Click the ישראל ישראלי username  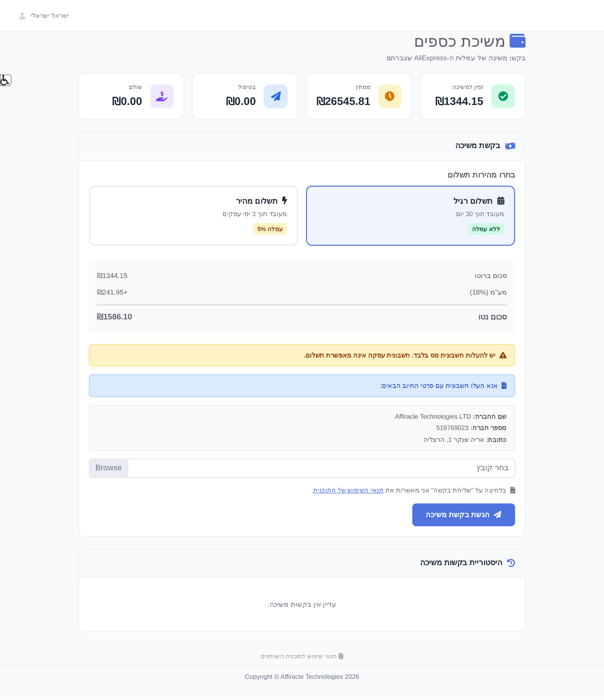tap(49, 16)
